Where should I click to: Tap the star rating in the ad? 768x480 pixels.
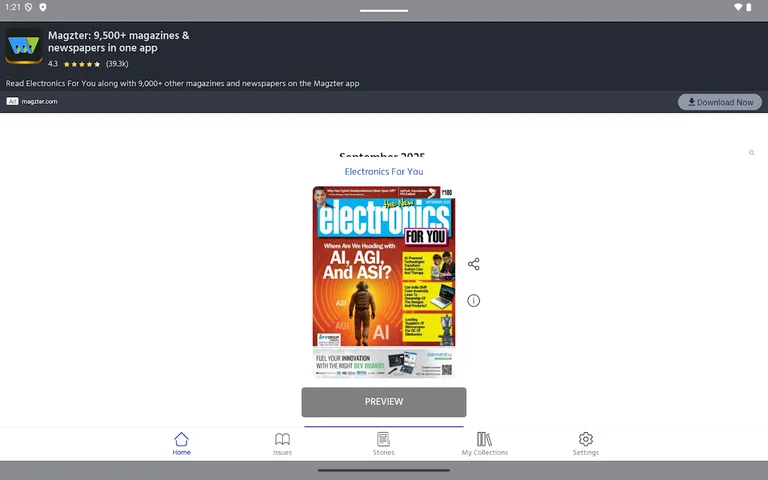tap(82, 64)
